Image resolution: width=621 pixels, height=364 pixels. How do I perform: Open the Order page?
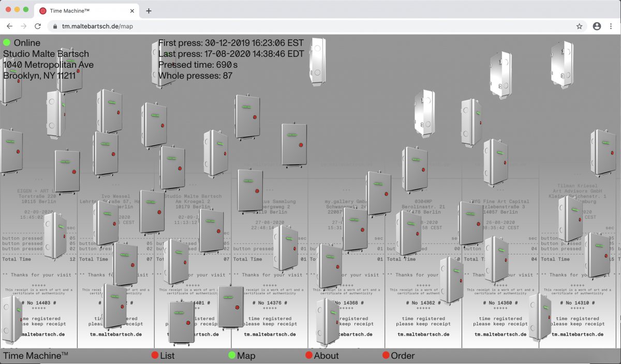tap(402, 356)
